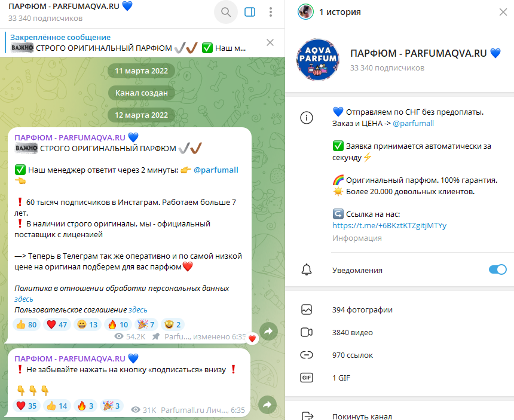Click the photos icon in shared media
Image resolution: width=514 pixels, height=420 pixels.
[x=307, y=309]
